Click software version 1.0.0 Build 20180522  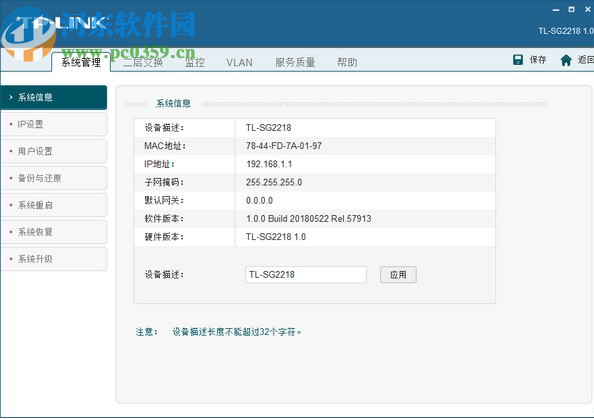308,219
